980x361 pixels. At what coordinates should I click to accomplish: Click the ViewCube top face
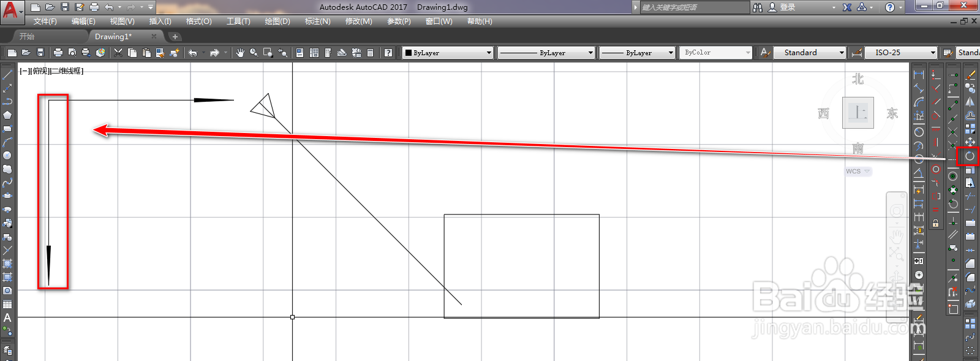coord(858,113)
